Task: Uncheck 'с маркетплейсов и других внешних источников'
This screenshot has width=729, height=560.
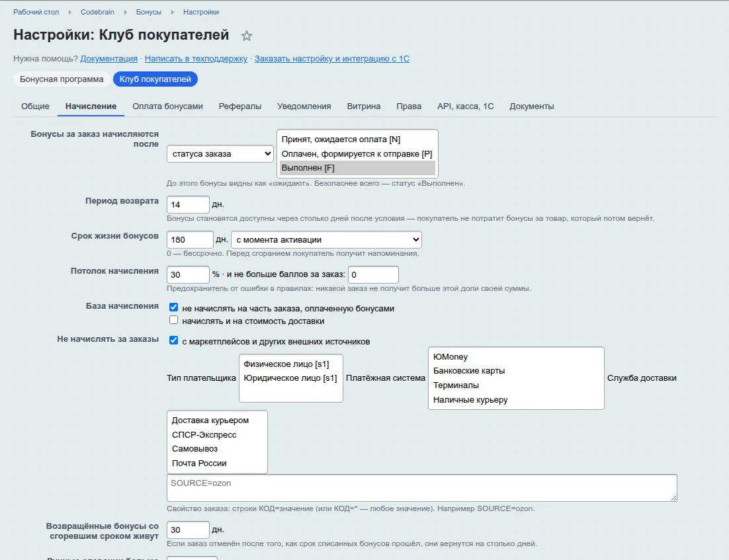Action: (x=173, y=340)
